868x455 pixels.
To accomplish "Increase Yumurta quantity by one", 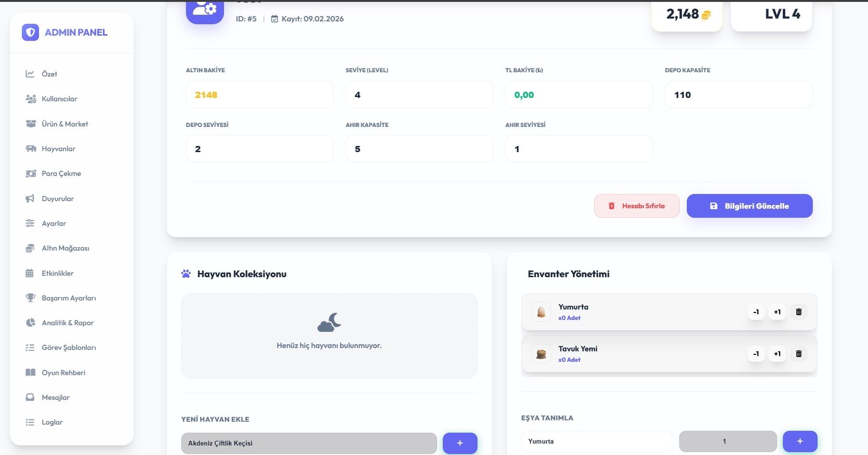I will point(777,312).
